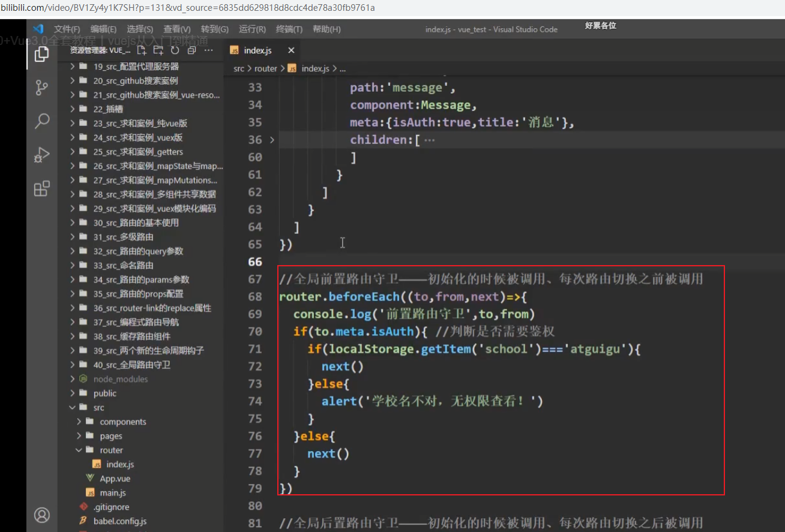Select the 38_src_缓存路由组件 folder
Viewport: 785px width, 532px height.
132,336
